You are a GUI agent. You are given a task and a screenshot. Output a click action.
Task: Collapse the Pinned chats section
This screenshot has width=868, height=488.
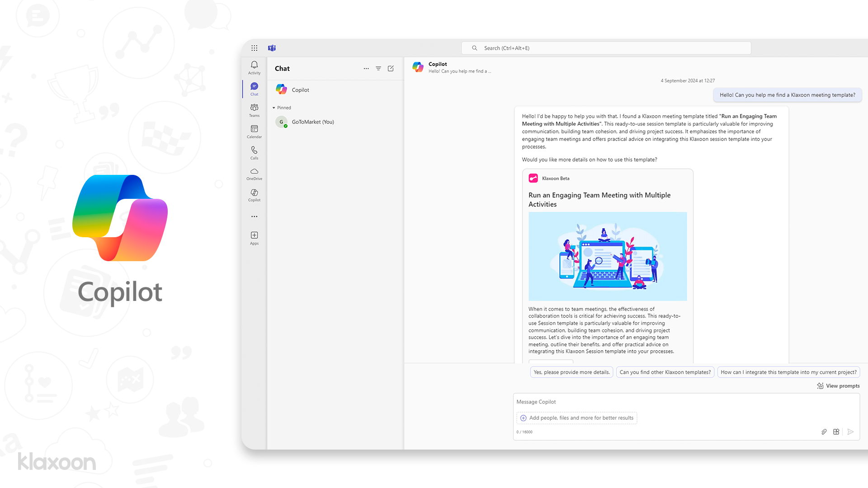[x=274, y=108]
